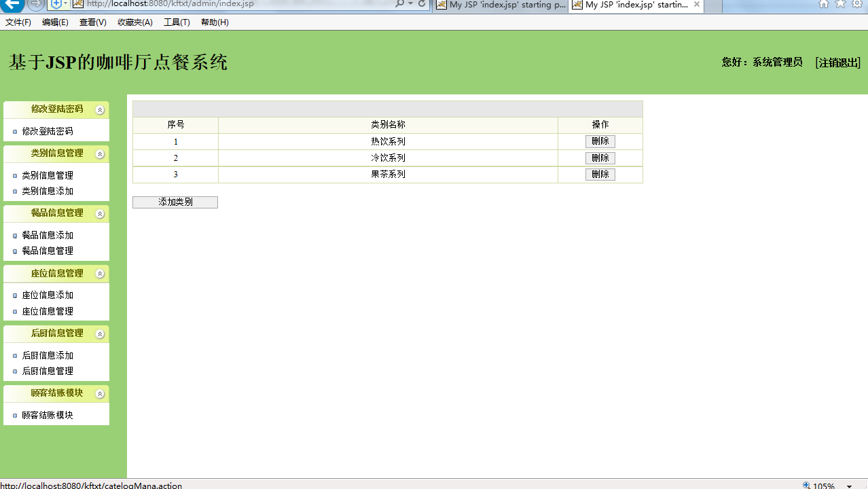The width and height of the screenshot is (868, 489).
Task: Open address bar search dropdown arrow
Action: tap(410, 4)
